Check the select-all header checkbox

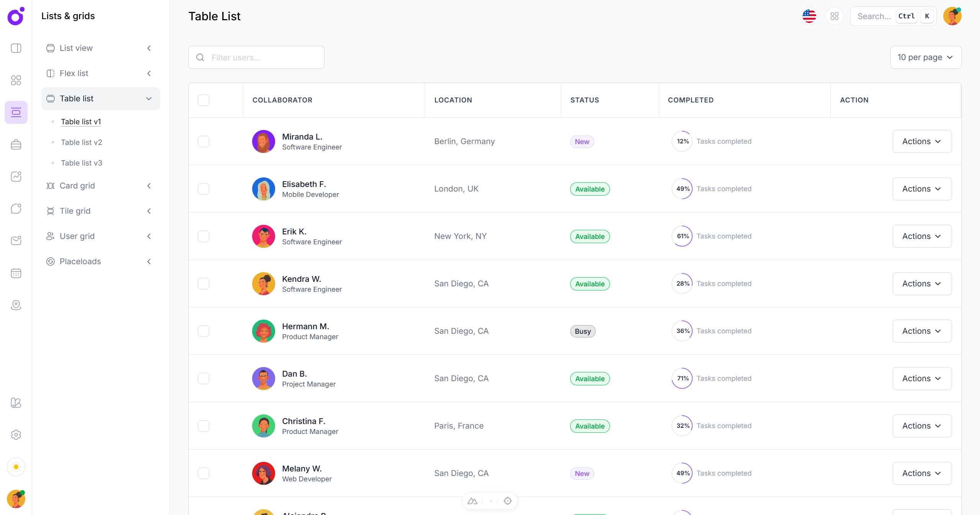point(204,100)
